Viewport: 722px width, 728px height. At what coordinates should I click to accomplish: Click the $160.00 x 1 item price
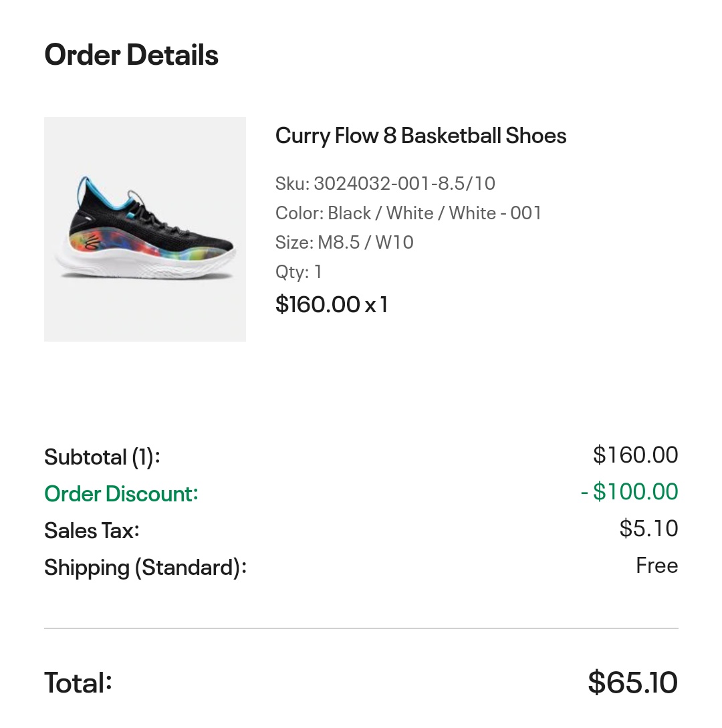[x=331, y=305]
